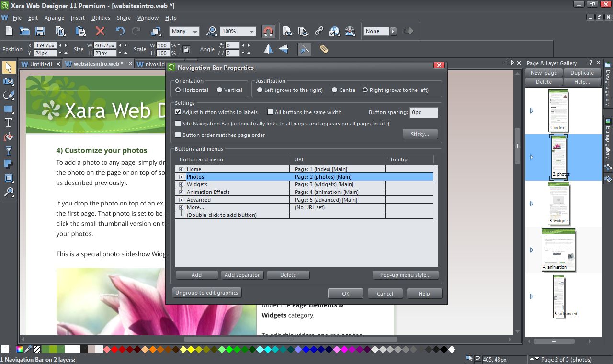The image size is (613, 364).
Task: Open the Utilities menu
Action: (x=101, y=18)
